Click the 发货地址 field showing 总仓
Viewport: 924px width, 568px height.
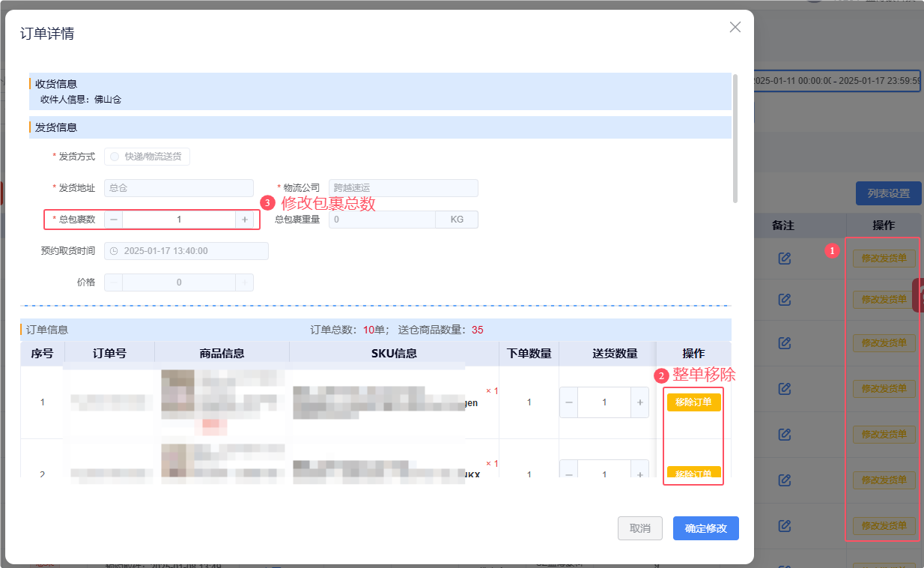pos(179,188)
